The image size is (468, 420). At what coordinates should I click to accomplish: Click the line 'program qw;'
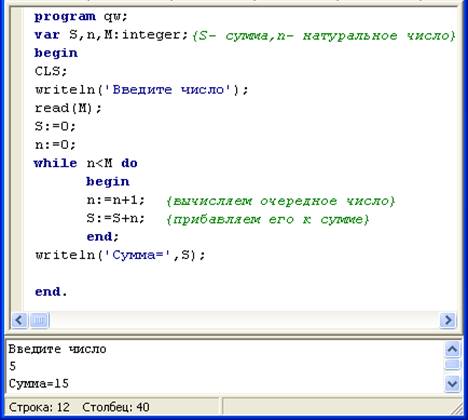81,17
